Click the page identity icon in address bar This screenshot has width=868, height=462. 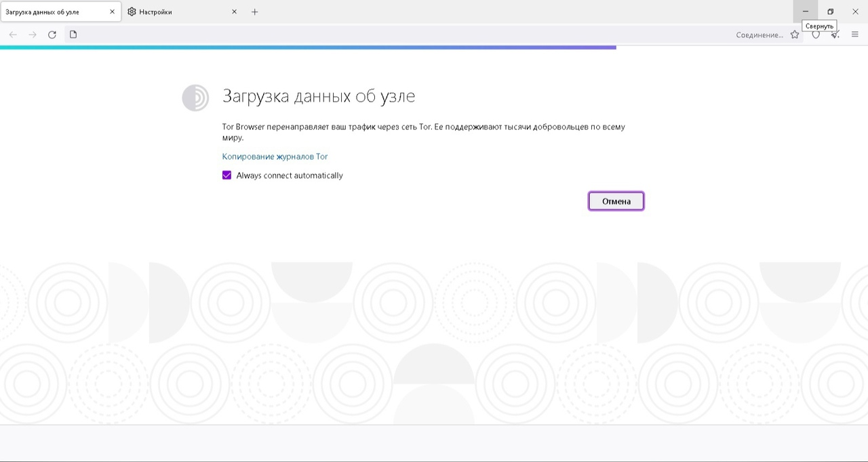[73, 35]
